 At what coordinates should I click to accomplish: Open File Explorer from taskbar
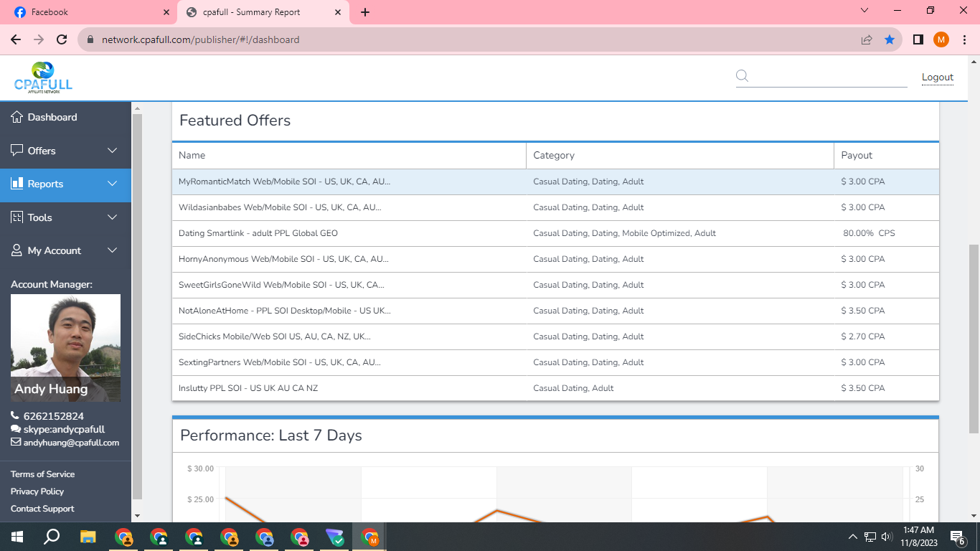pos(88,537)
